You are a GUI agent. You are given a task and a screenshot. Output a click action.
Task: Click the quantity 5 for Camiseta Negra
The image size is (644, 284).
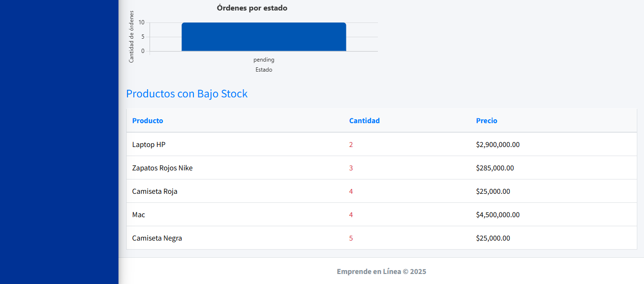(351, 238)
